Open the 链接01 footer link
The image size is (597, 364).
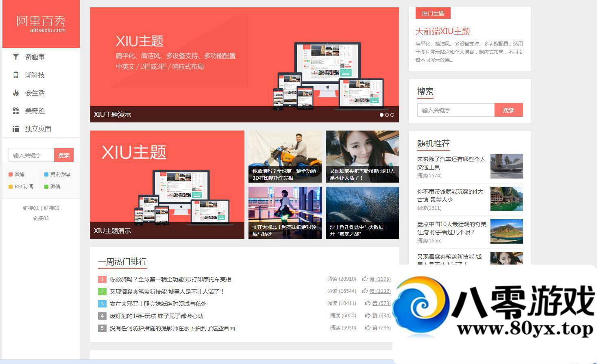click(x=31, y=208)
